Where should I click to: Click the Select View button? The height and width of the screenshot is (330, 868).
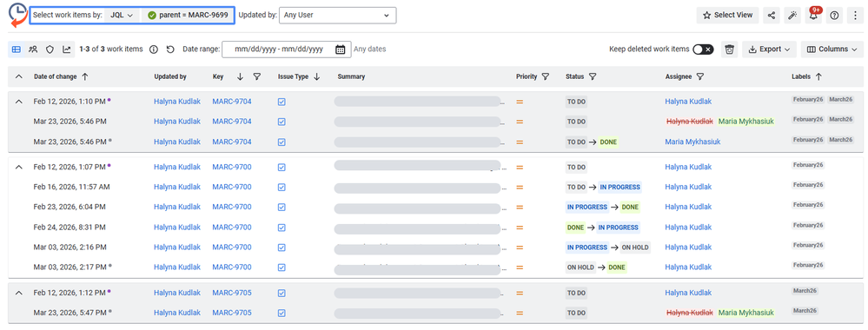727,16
